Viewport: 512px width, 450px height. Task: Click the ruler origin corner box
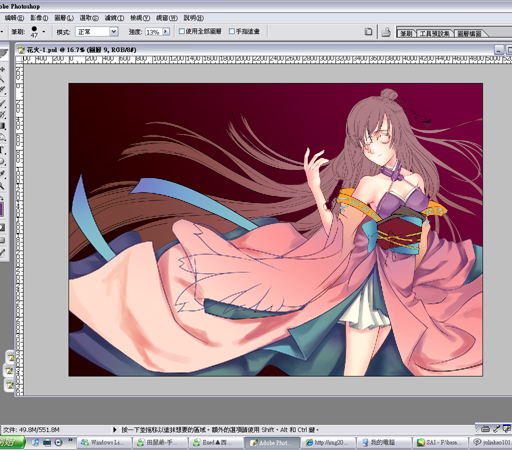[19, 60]
